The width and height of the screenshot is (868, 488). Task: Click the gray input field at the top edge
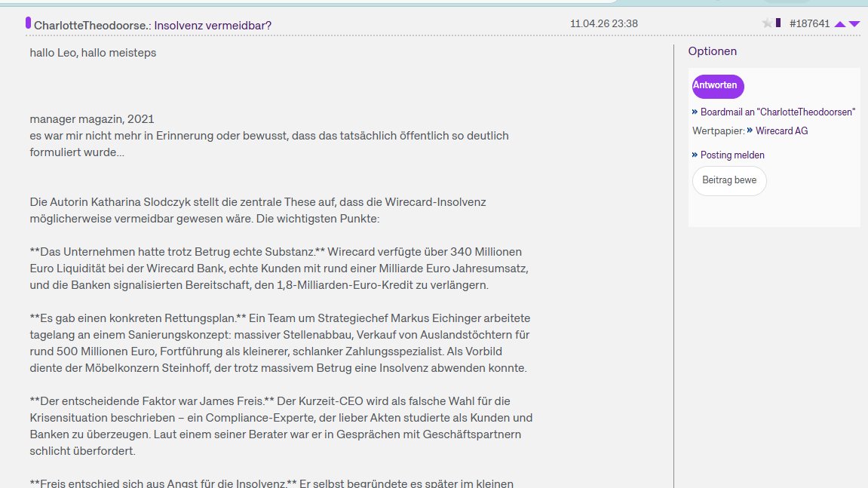click(784, 2)
